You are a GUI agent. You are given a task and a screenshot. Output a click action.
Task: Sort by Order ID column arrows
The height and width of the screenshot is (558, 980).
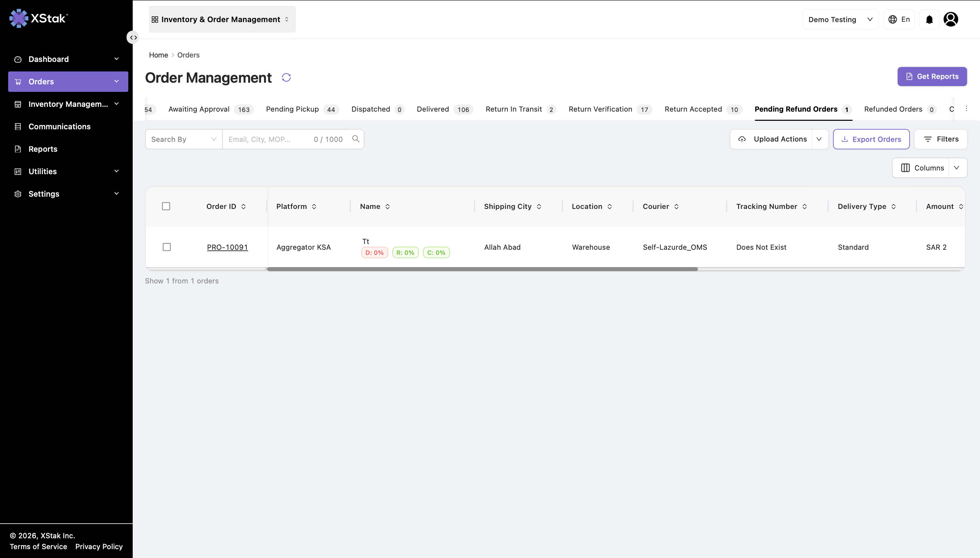pyautogui.click(x=243, y=207)
